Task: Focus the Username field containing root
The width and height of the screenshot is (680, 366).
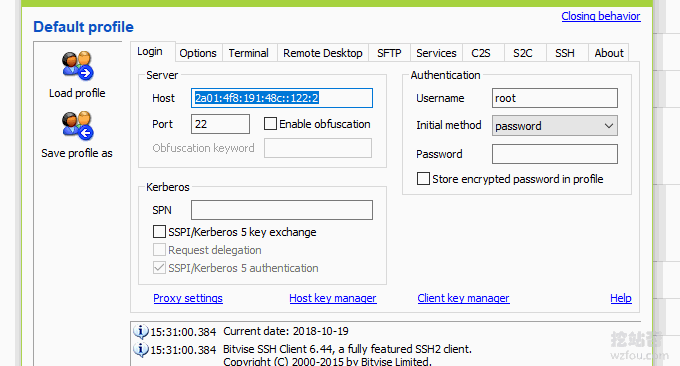Action: click(x=555, y=98)
